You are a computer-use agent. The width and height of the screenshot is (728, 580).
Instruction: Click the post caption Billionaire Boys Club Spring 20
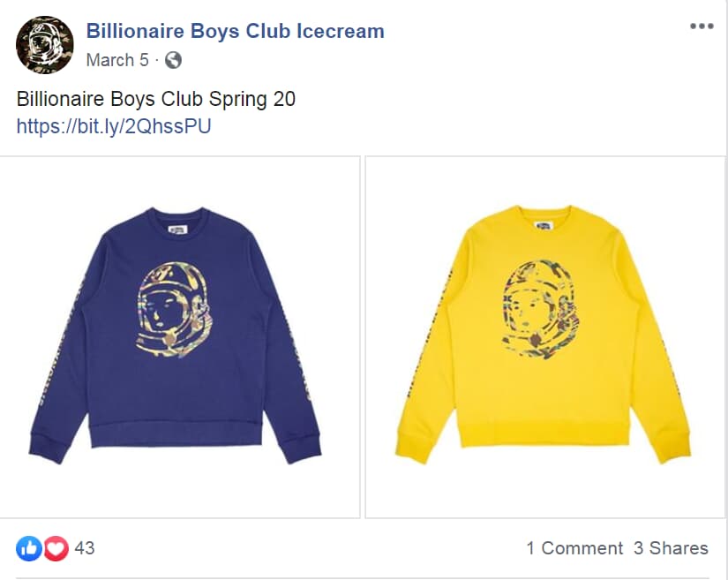coord(156,99)
